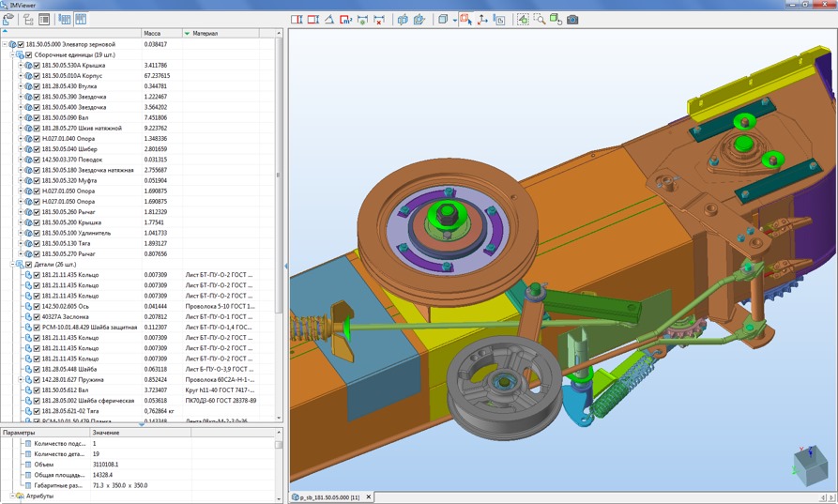This screenshot has height=504, width=838.
Task: Click the Материал column header
Action: [206, 33]
